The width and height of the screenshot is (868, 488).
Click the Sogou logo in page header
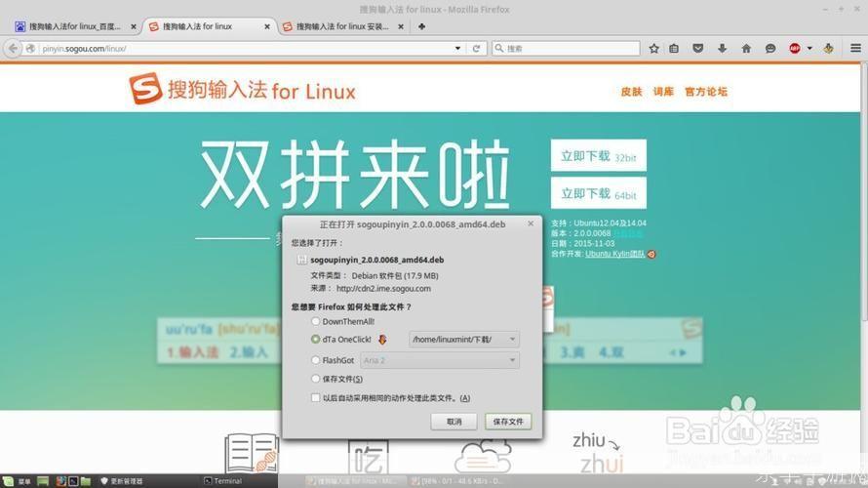tap(145, 88)
